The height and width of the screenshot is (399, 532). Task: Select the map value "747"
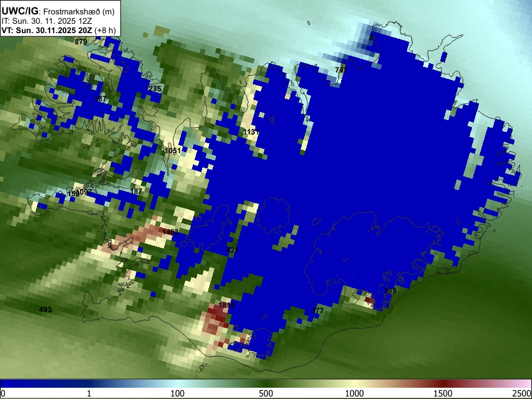(341, 70)
